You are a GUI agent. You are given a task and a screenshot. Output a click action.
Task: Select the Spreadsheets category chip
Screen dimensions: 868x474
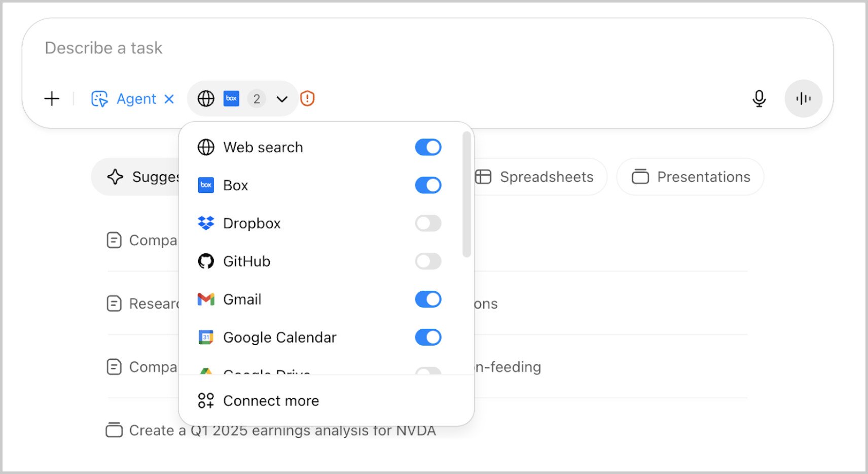click(538, 177)
